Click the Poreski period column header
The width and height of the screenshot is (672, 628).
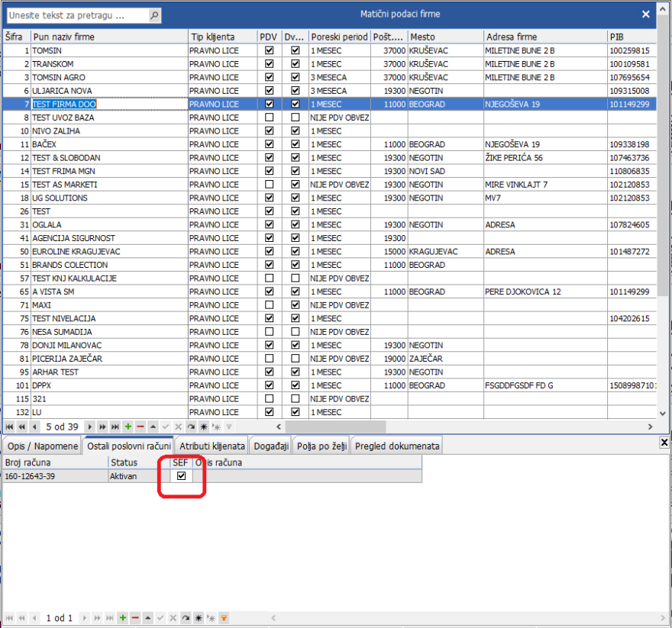pyautogui.click(x=339, y=37)
